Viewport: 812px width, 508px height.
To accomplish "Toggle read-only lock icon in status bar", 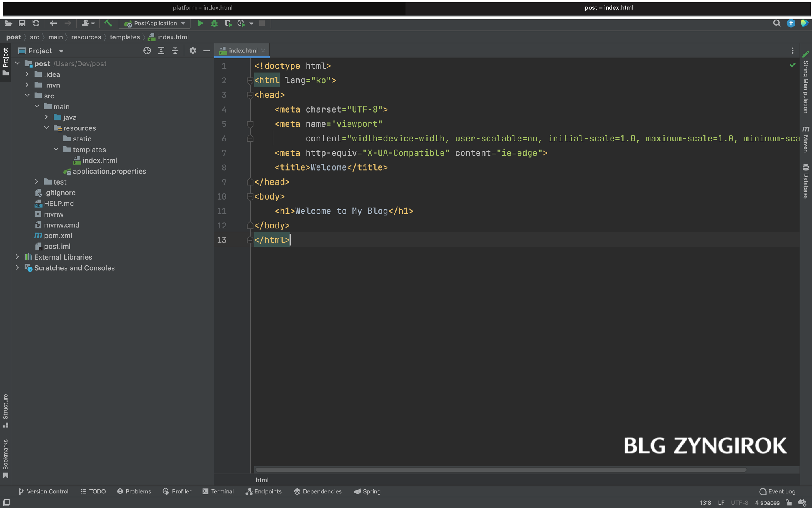I will (788, 503).
